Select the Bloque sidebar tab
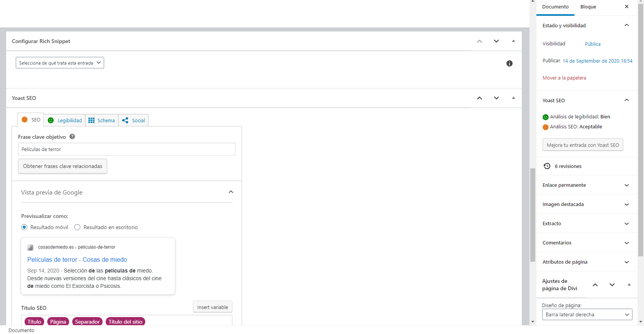Image resolution: width=644 pixels, height=334 pixels. coord(588,7)
